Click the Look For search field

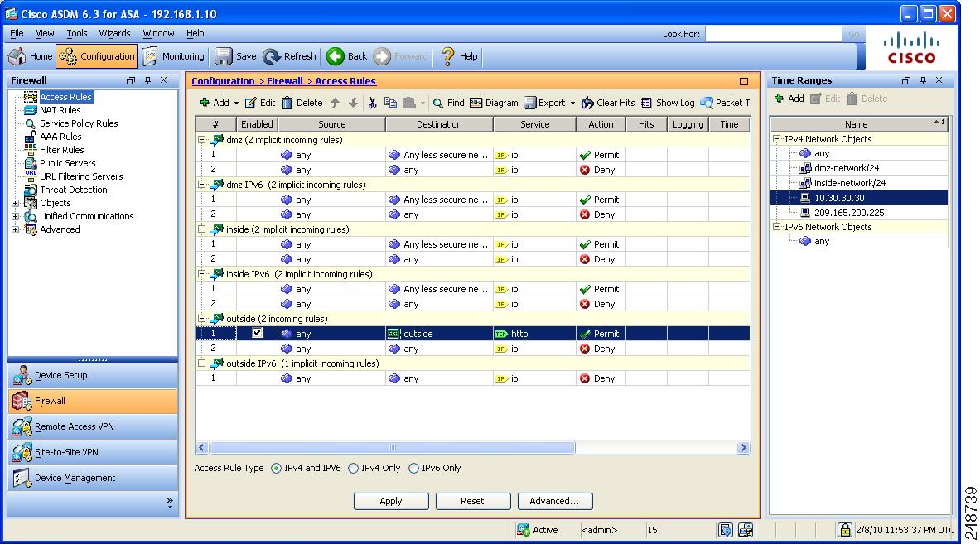(773, 34)
